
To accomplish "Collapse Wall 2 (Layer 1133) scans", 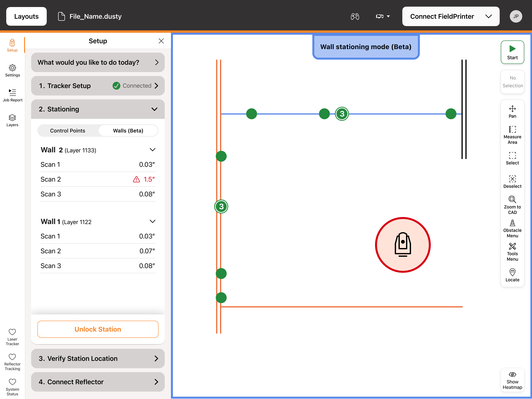I will (x=152, y=150).
